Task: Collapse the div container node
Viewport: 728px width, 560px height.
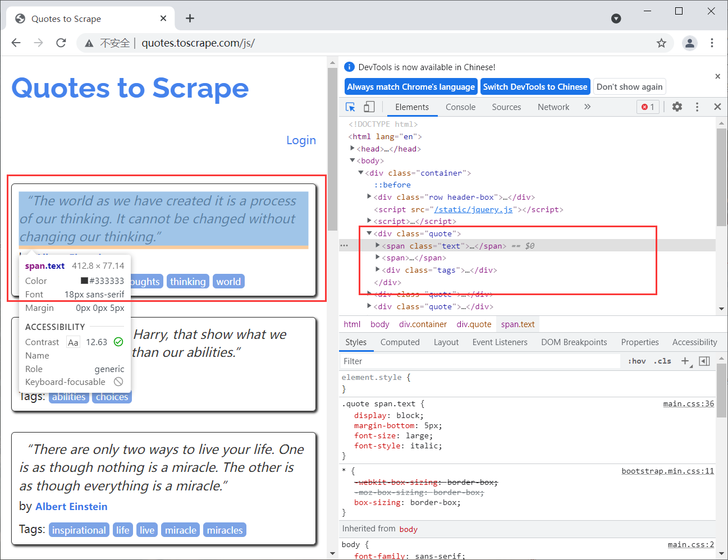Action: click(361, 173)
